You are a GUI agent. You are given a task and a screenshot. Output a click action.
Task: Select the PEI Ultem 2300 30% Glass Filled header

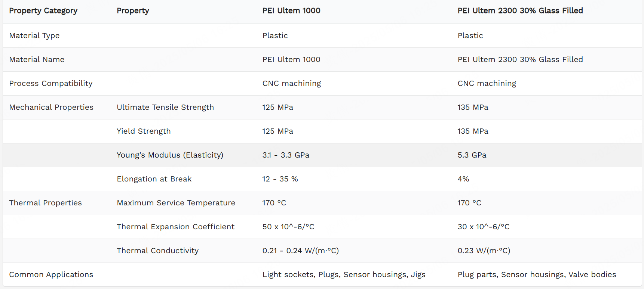coord(520,11)
